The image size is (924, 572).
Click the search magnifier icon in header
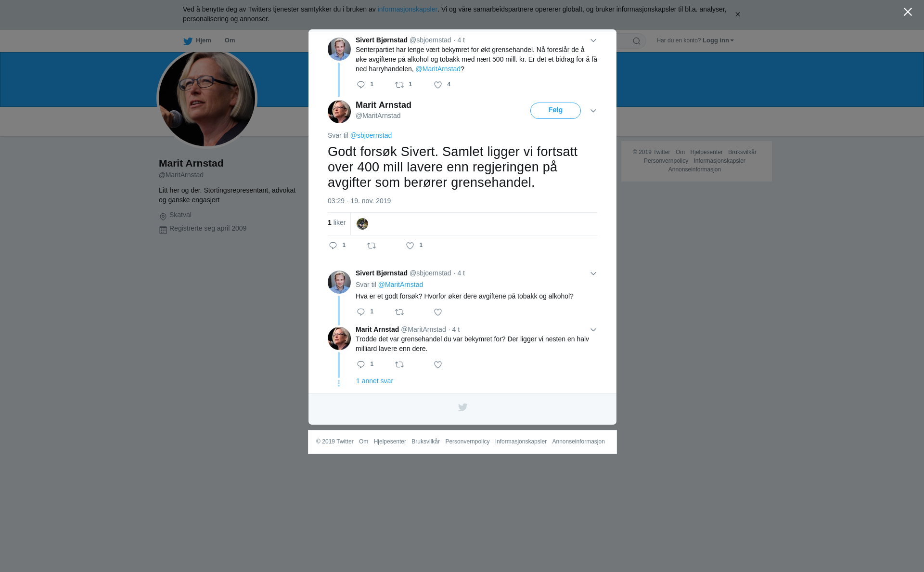pyautogui.click(x=637, y=41)
